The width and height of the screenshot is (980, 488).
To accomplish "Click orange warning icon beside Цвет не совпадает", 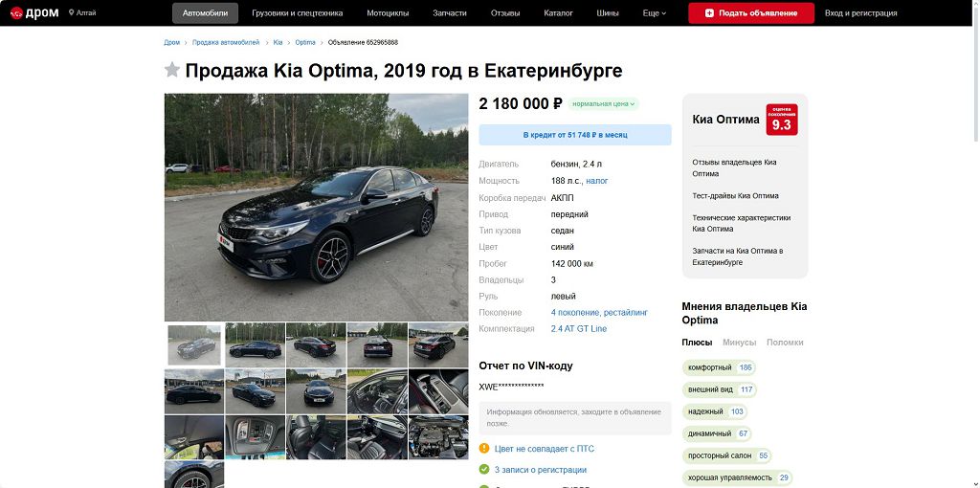I will tap(483, 449).
